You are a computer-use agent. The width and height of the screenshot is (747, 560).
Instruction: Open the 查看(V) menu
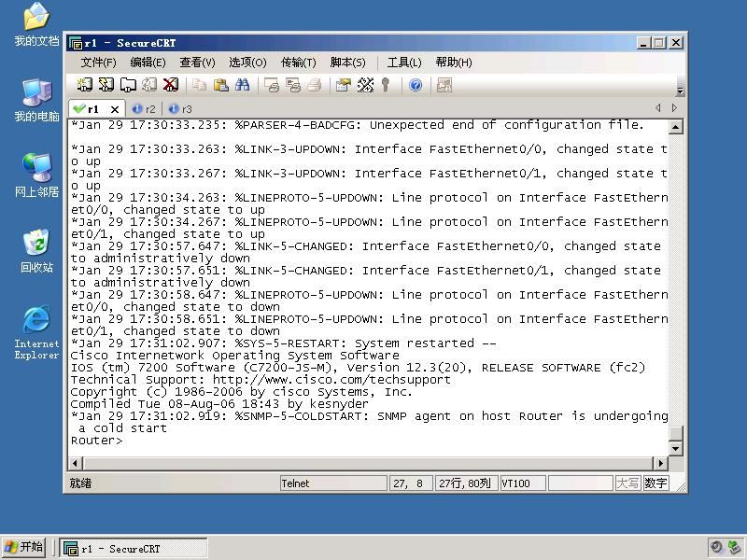(x=197, y=63)
